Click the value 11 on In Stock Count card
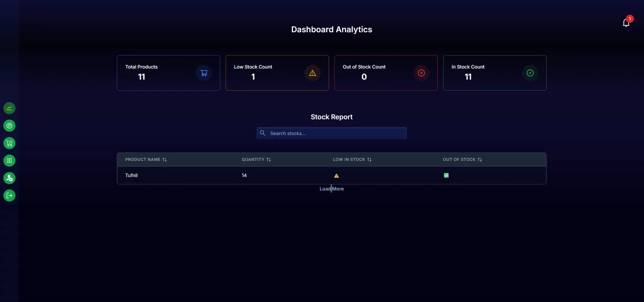This screenshot has width=644, height=302. coord(468,77)
